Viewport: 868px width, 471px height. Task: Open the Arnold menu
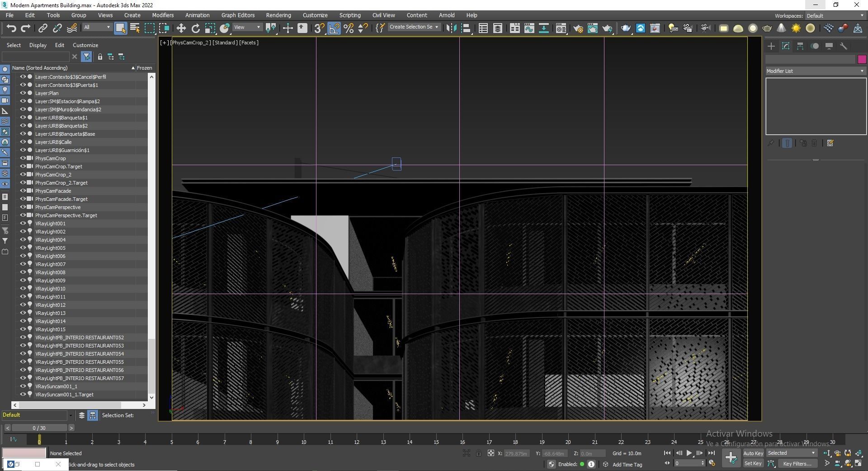click(x=447, y=15)
